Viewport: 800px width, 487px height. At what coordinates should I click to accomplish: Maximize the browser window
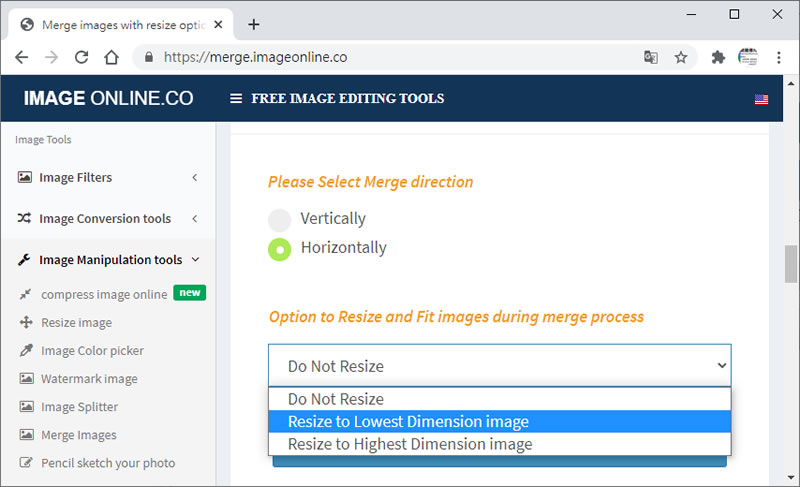[x=734, y=14]
